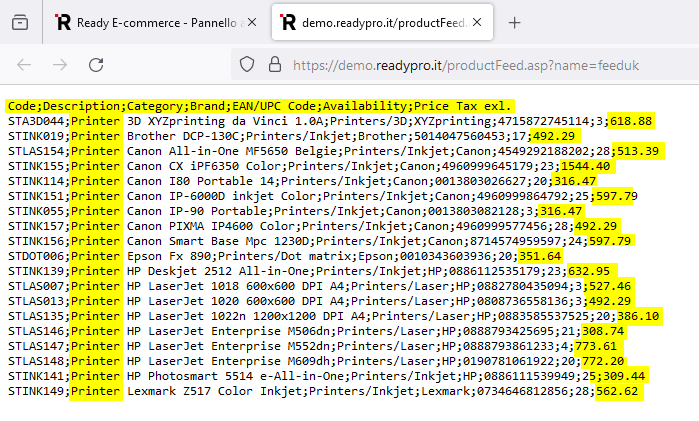Select the demo.readypro.it/productFeed tab
Viewport: 699px width, 421px height.
point(382,23)
